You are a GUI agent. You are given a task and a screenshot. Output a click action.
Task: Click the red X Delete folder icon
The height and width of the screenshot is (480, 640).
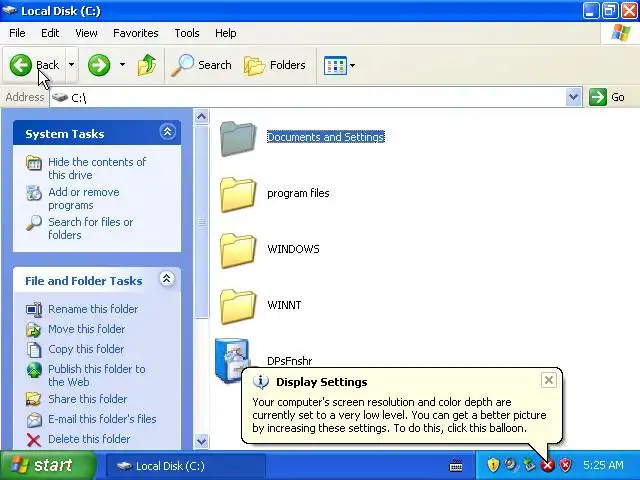point(34,440)
